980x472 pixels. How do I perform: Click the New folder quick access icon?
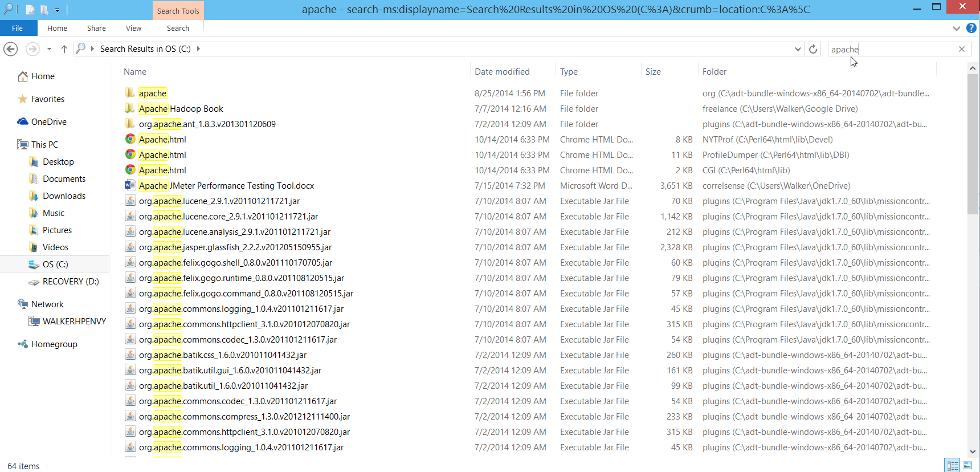44,10
